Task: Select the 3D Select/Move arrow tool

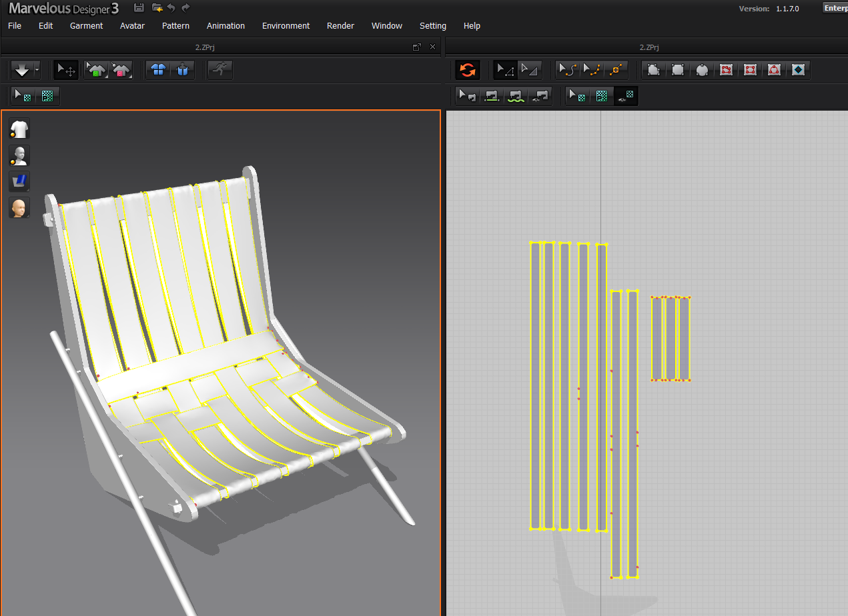Action: (66, 70)
